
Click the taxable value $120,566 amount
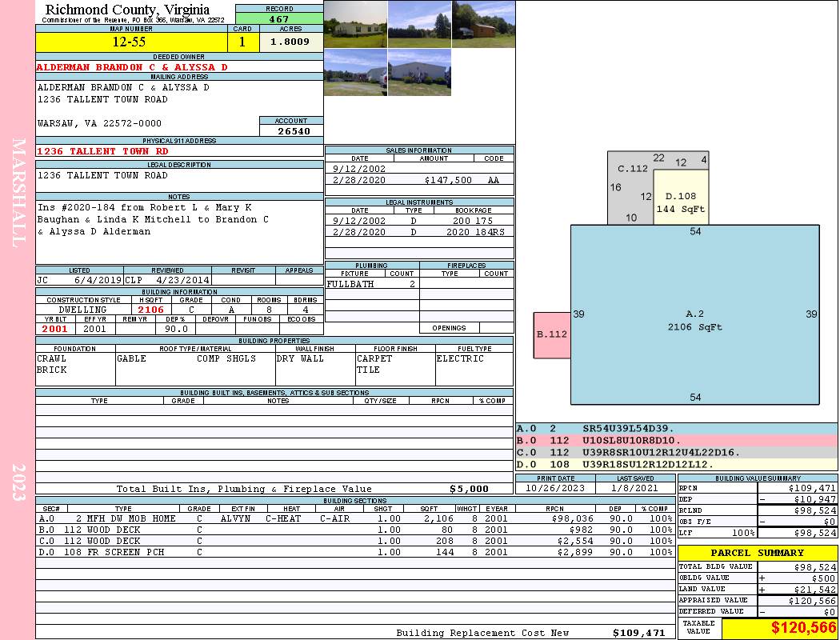(780, 626)
